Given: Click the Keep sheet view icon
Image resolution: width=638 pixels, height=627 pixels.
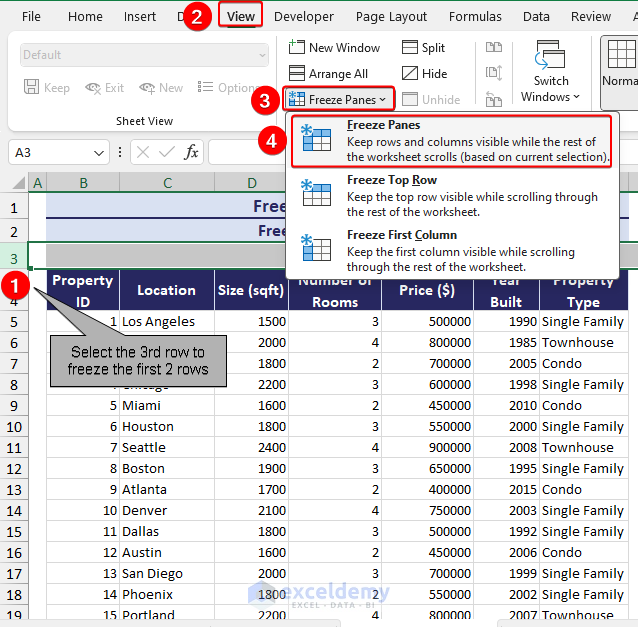Looking at the screenshot, I should [31, 87].
